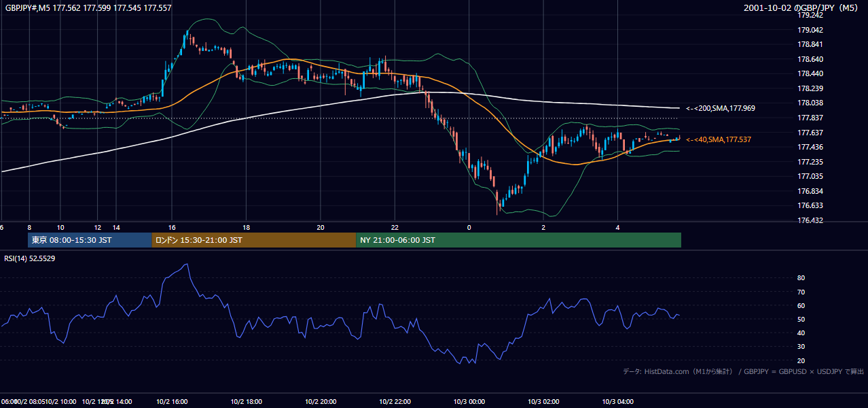Screen dimensions: 868x408
Task: Click the 179.042 price axis value
Action: pyautogui.click(x=811, y=30)
